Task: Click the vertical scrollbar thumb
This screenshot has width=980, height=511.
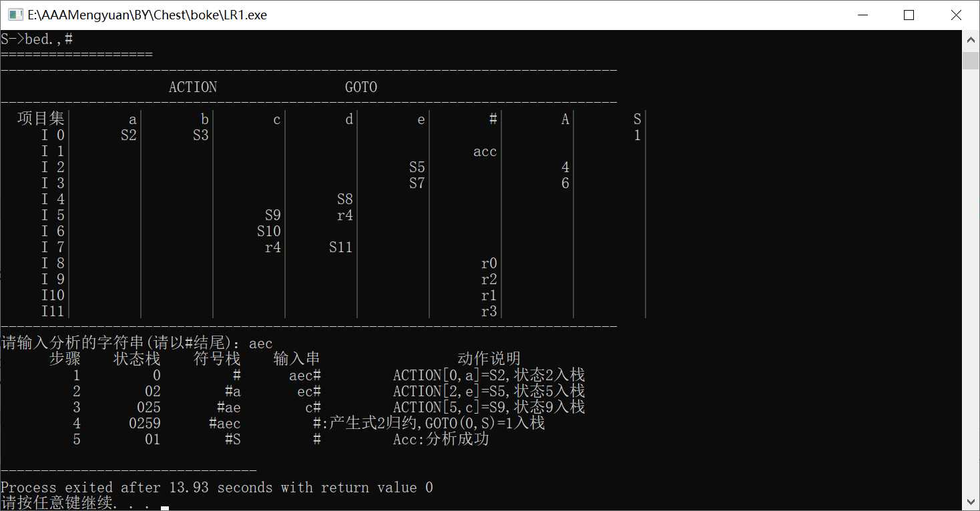Action: pos(971,60)
